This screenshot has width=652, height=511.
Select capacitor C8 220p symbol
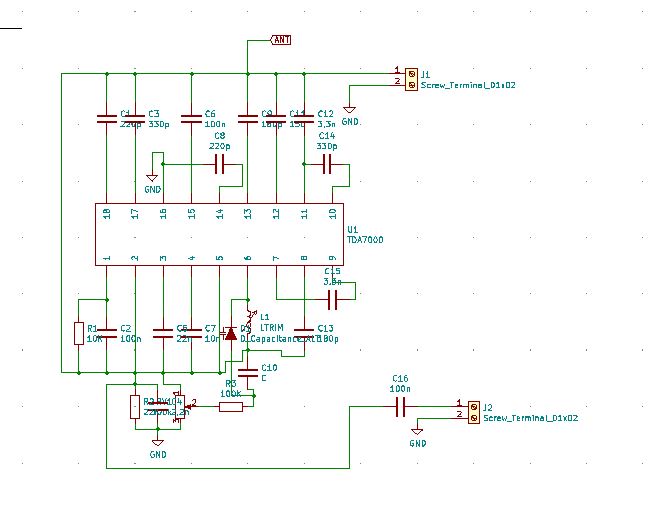(x=221, y=165)
